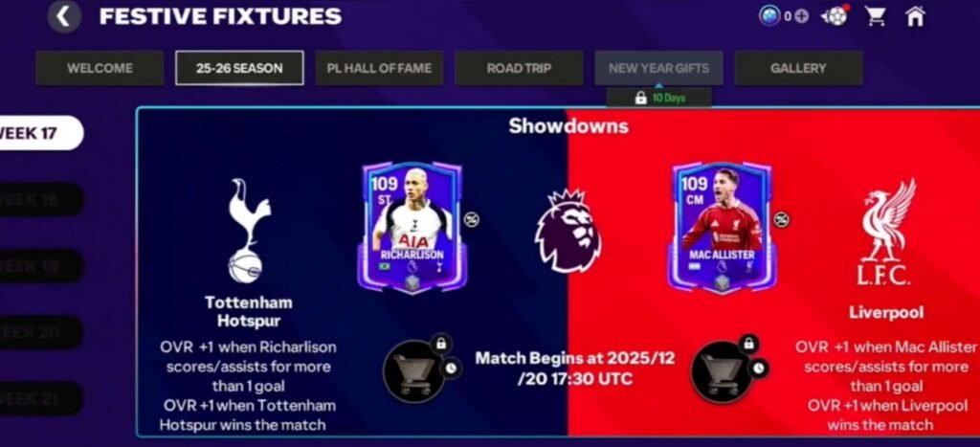
Task: Select the Premier League lion logo
Action: (x=568, y=231)
